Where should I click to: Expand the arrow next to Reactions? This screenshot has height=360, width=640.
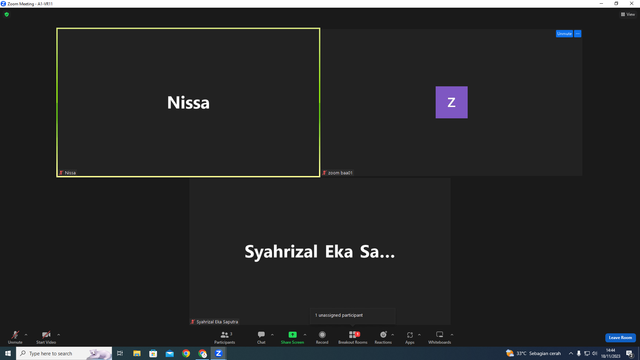coord(393,335)
